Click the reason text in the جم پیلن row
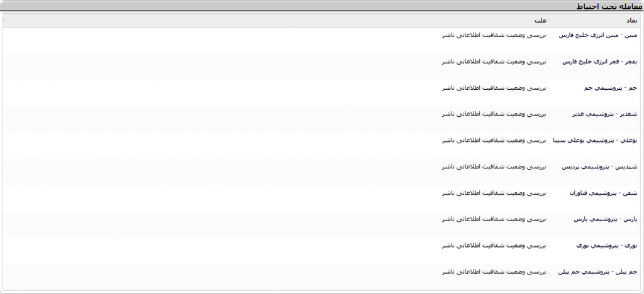This screenshot has width=644, height=294. point(494,272)
